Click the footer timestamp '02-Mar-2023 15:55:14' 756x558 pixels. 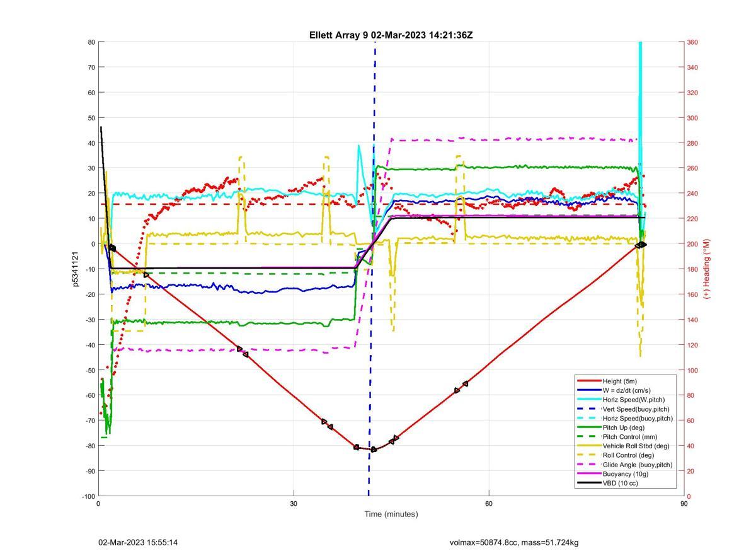pos(138,542)
